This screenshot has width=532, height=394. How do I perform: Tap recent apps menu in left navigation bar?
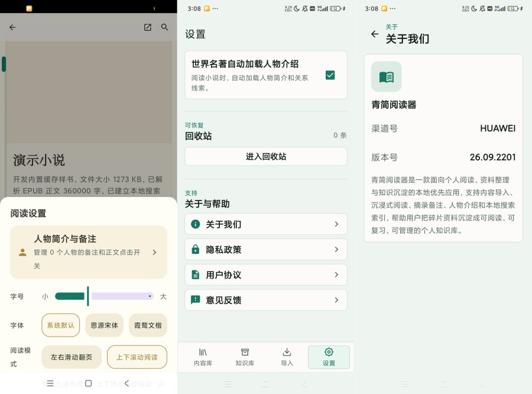[x=50, y=383]
